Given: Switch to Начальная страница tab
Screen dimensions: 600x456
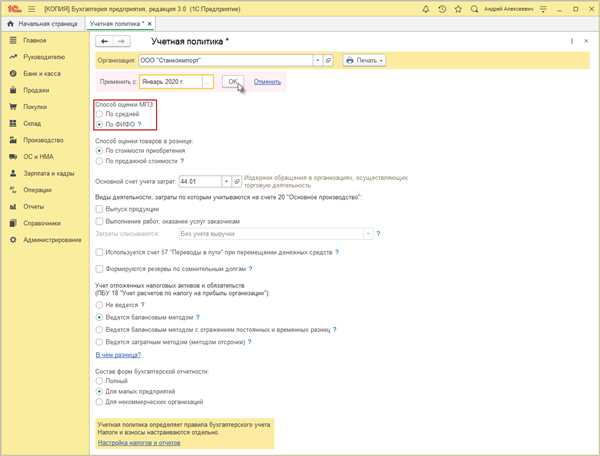Looking at the screenshot, I should pos(43,24).
